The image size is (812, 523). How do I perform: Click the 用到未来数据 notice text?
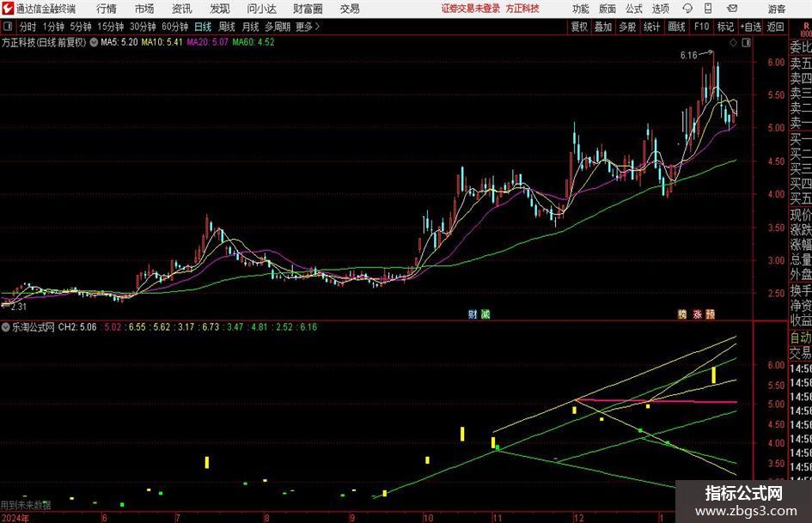(26, 505)
